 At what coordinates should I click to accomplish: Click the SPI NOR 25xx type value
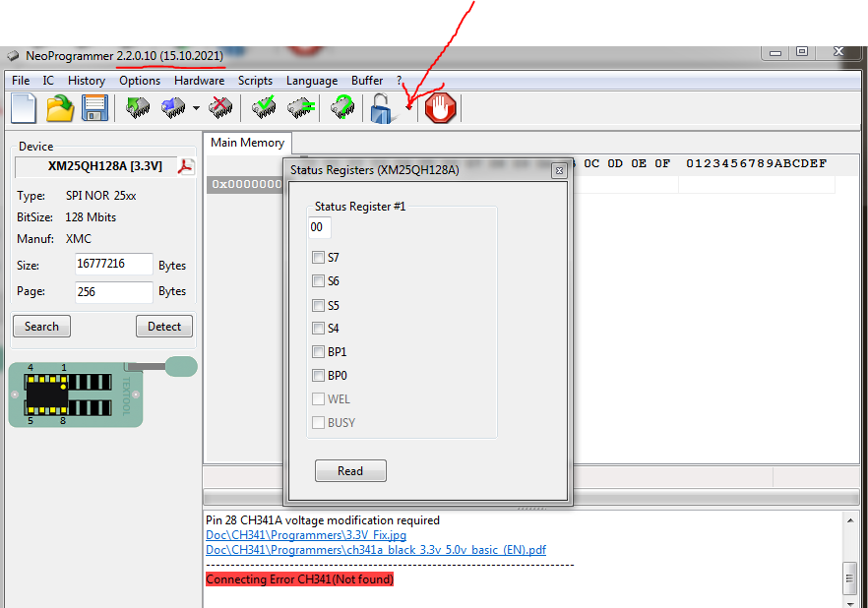tap(100, 196)
